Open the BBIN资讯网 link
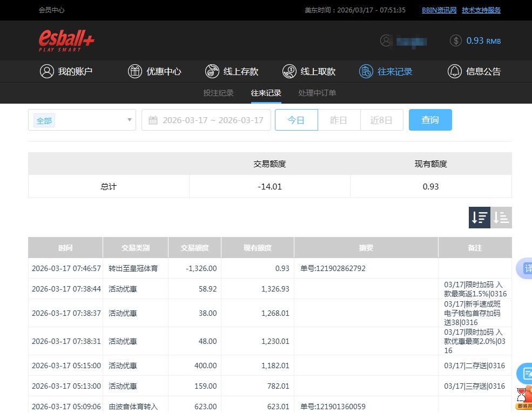The image size is (532, 413). (439, 10)
